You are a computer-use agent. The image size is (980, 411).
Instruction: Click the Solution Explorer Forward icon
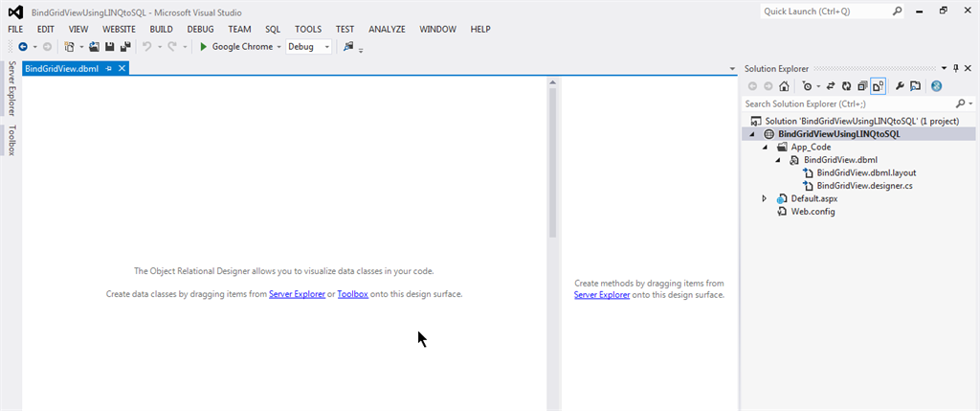point(768,86)
